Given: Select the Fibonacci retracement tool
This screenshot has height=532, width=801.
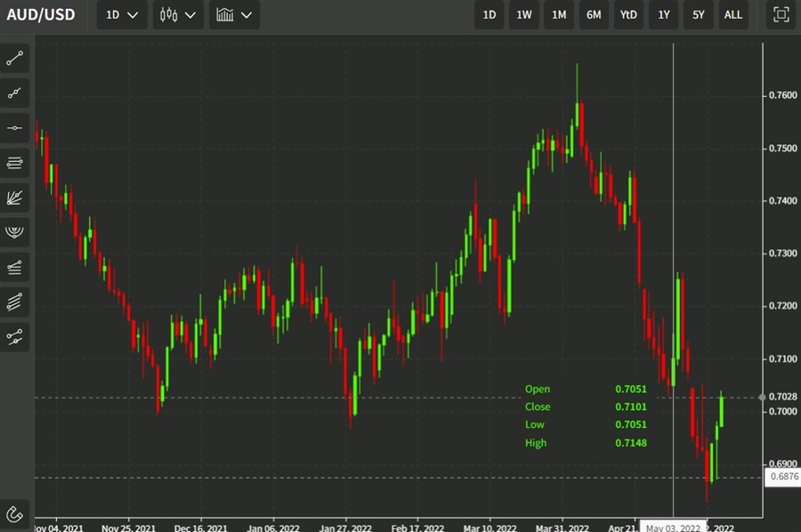Looking at the screenshot, I should [x=14, y=267].
